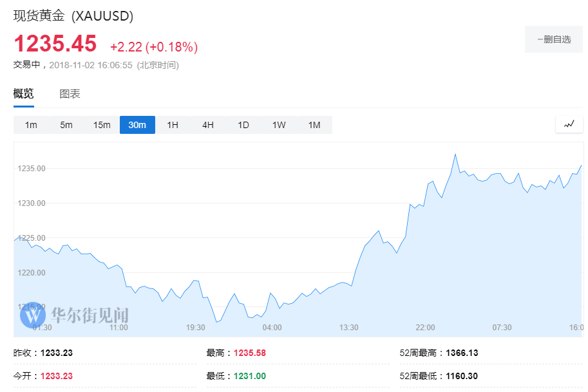The width and height of the screenshot is (588, 392).
Task: Choose the 5m interval option
Action: 66,125
